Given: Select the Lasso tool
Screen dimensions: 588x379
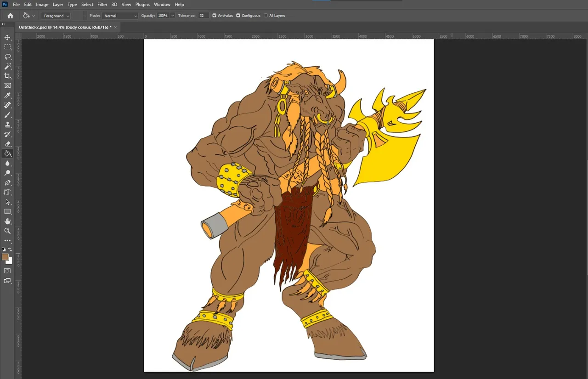Looking at the screenshot, I should coord(7,57).
